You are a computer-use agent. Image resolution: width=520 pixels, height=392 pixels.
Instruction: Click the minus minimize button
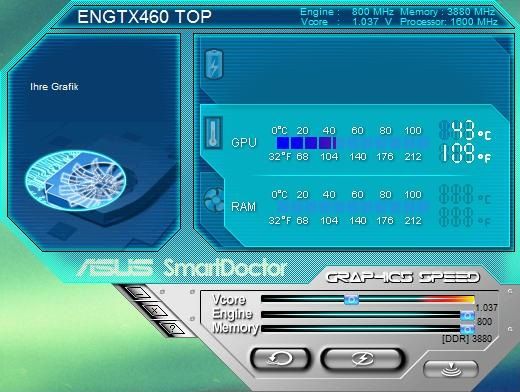(139, 293)
